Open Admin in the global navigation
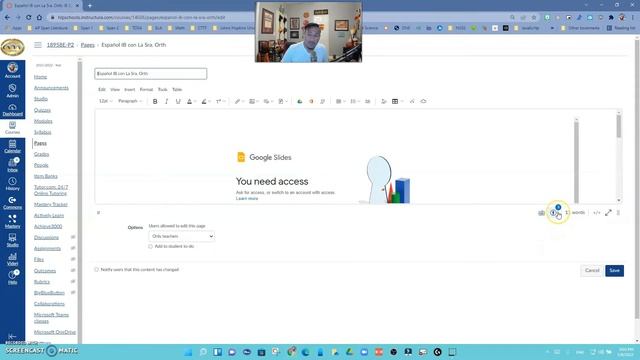640x360 pixels. [13, 91]
